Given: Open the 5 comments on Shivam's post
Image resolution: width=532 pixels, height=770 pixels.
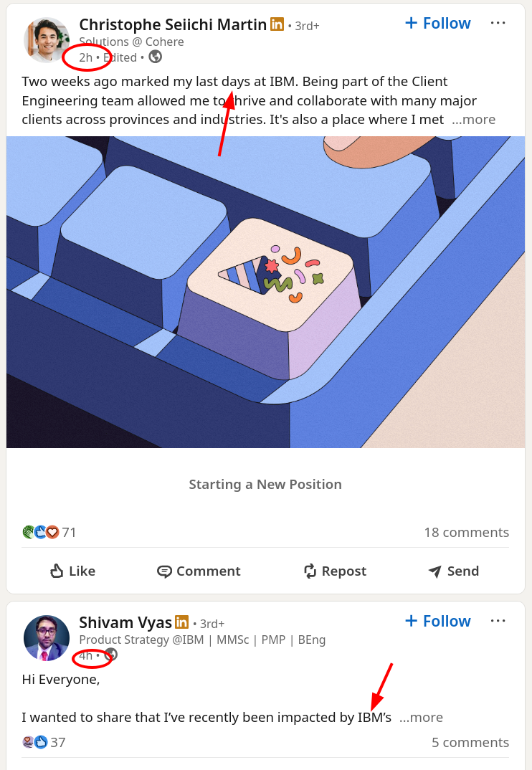Looking at the screenshot, I should pyautogui.click(x=470, y=742).
